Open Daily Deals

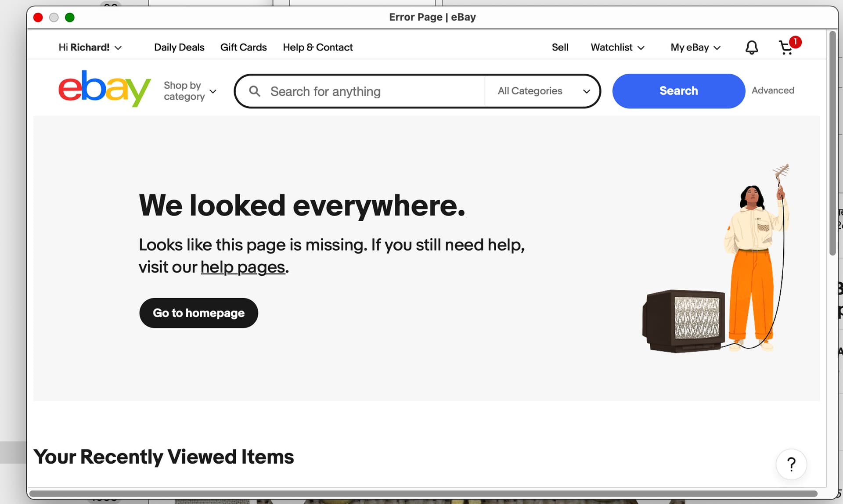179,47
